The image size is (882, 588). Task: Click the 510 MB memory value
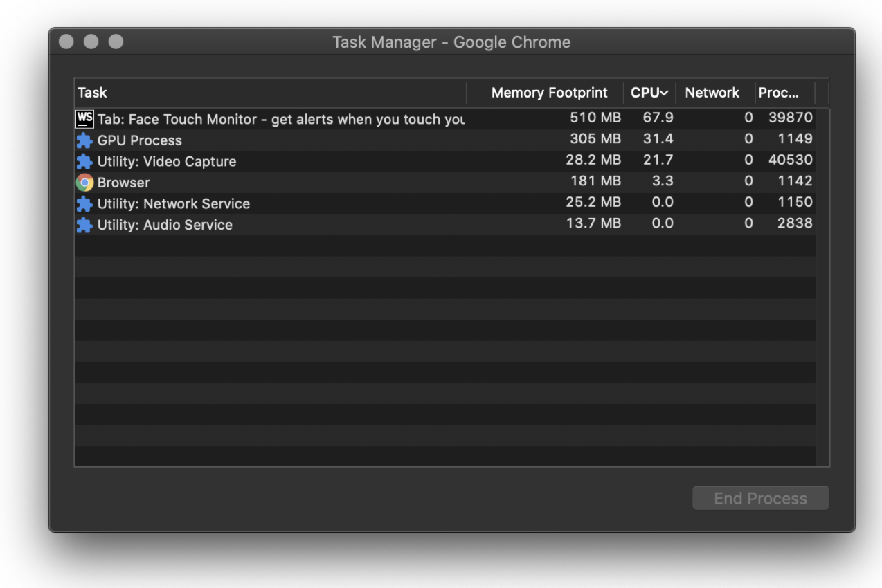(595, 118)
